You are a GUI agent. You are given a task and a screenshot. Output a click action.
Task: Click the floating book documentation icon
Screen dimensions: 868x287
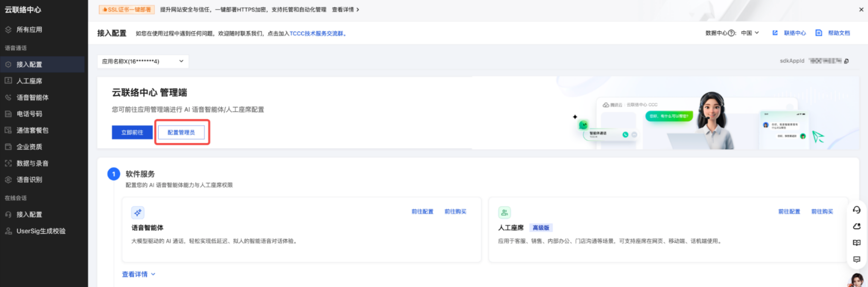tap(857, 242)
